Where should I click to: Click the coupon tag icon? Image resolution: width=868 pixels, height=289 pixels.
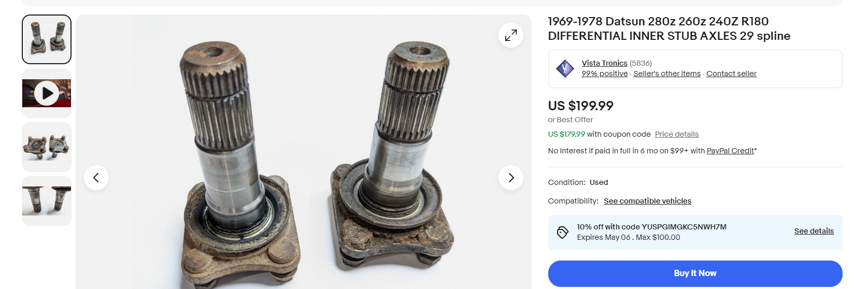tap(562, 233)
